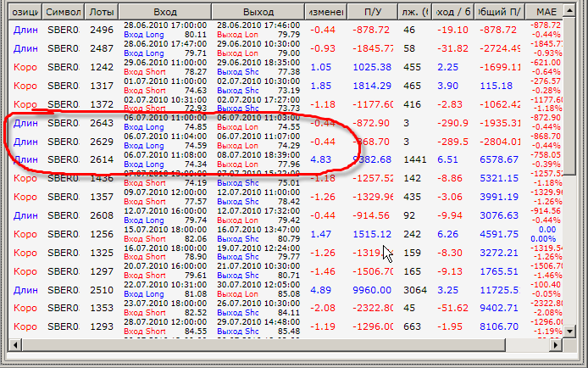Click the Символ column header
This screenshot has height=368, width=588.
tap(64, 12)
